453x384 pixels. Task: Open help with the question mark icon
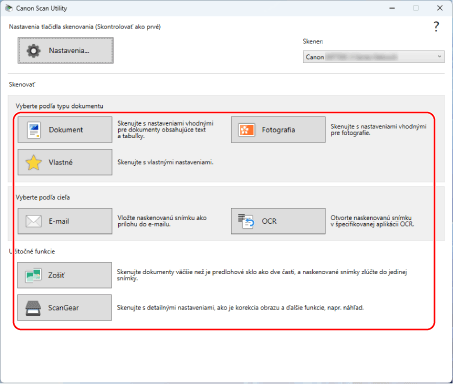(436, 26)
